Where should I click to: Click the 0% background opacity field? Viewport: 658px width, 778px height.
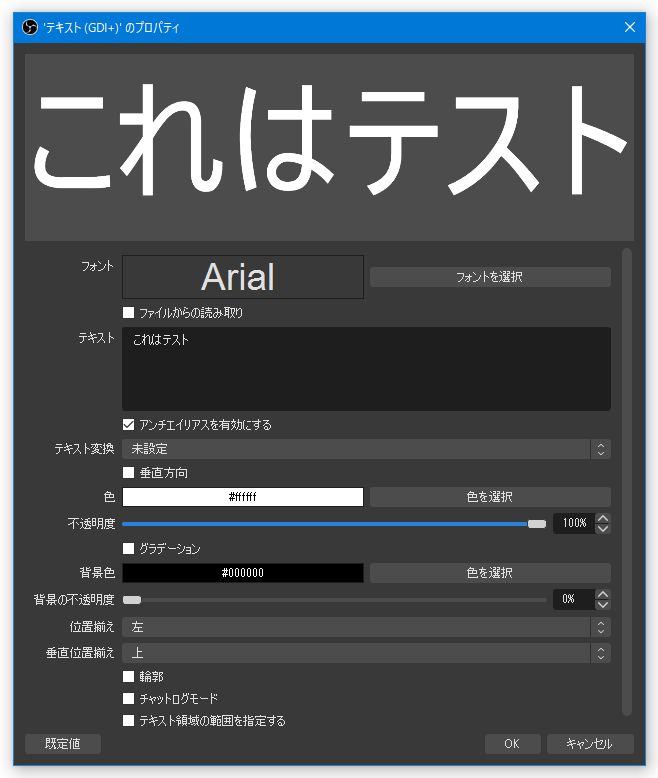point(574,599)
